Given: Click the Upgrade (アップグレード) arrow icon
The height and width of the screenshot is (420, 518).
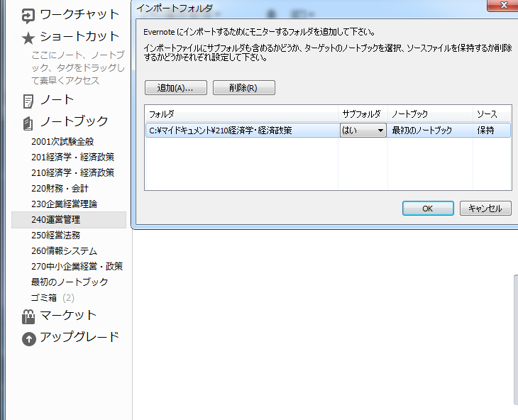Looking at the screenshot, I should 28,338.
